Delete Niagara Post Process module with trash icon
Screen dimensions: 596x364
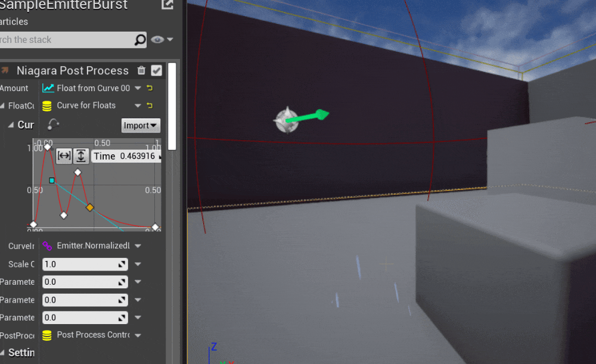(141, 70)
